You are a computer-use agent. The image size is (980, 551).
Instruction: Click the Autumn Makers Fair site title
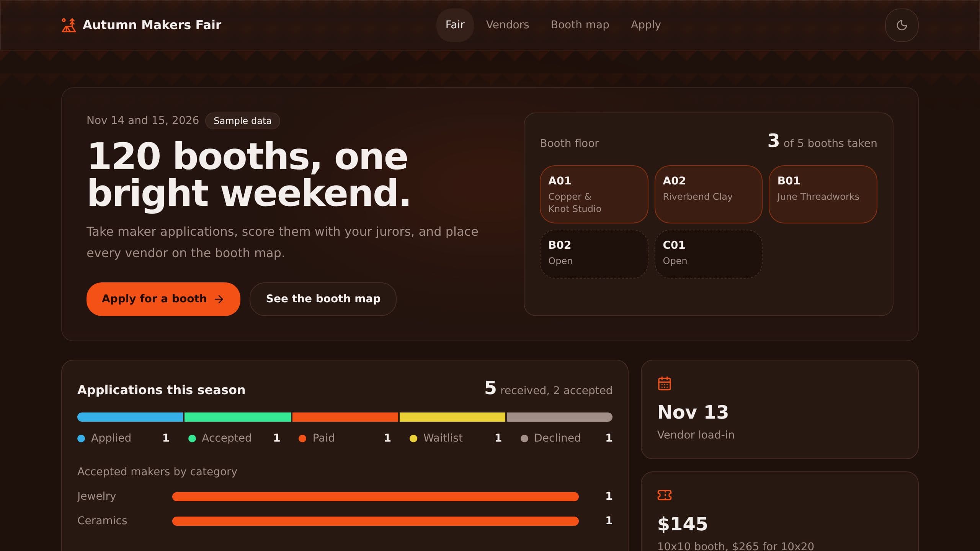pyautogui.click(x=152, y=25)
